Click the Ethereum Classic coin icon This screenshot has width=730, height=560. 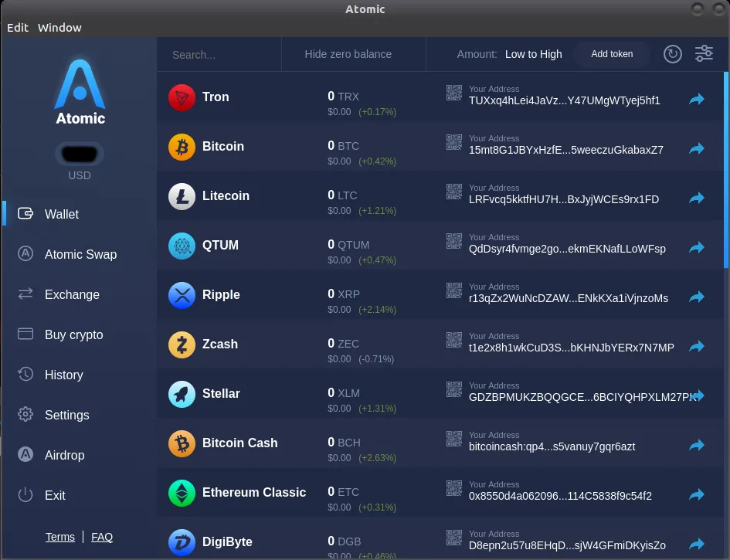click(182, 493)
